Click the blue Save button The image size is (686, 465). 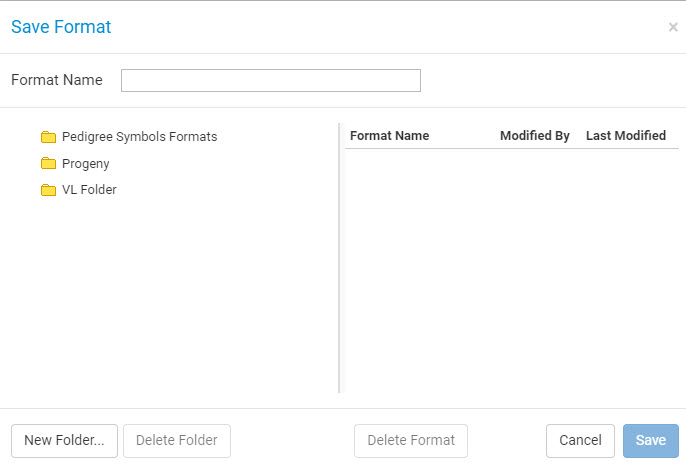(x=651, y=441)
